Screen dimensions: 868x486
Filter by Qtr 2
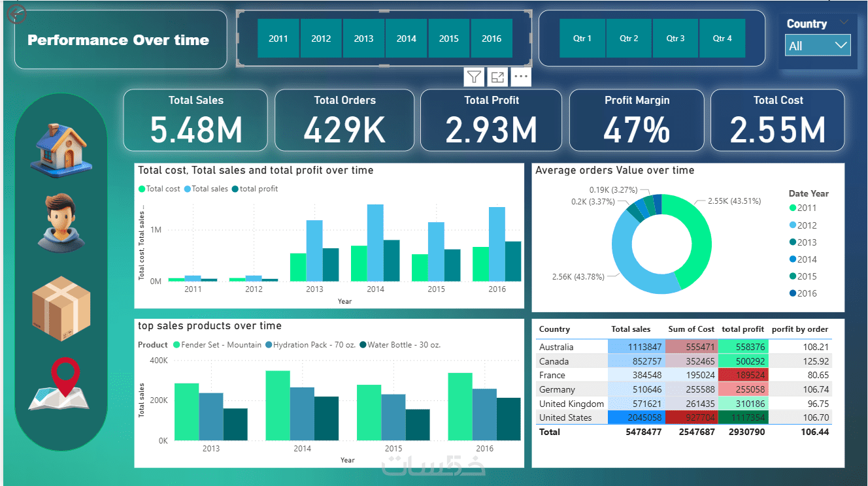click(629, 39)
